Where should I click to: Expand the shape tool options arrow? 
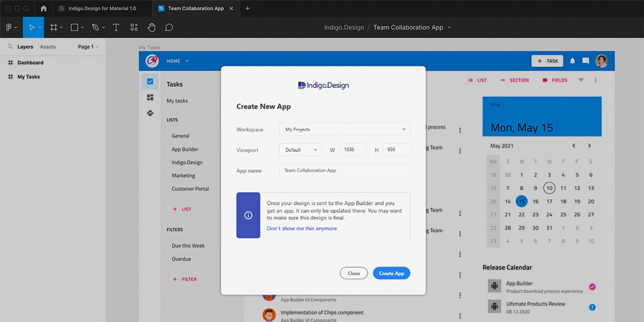82,27
